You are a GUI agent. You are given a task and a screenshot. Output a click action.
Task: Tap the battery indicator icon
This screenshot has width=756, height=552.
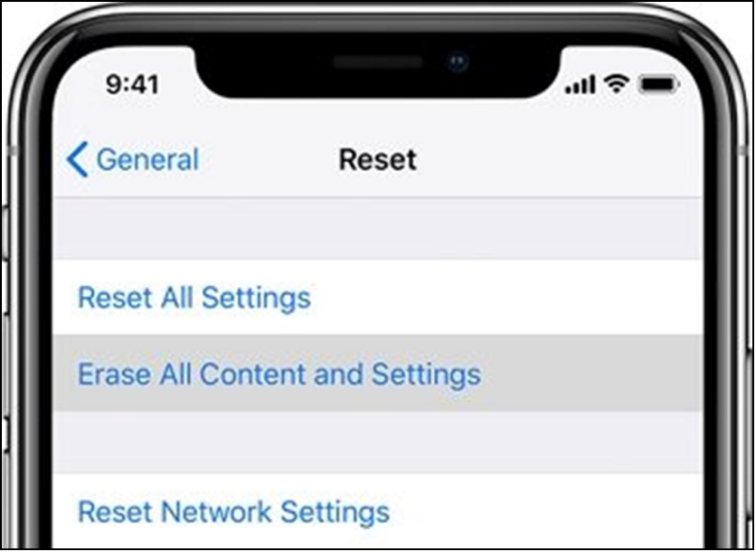pyautogui.click(x=658, y=84)
